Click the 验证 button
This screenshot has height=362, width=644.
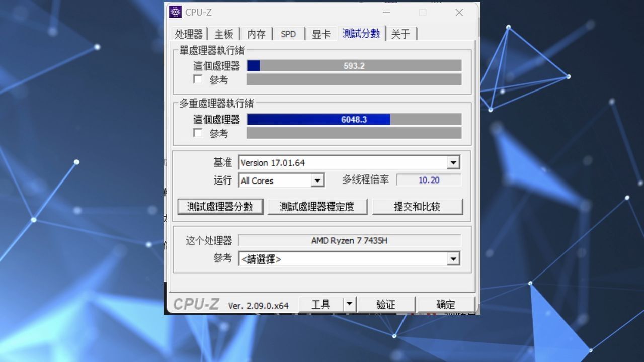pyautogui.click(x=386, y=304)
